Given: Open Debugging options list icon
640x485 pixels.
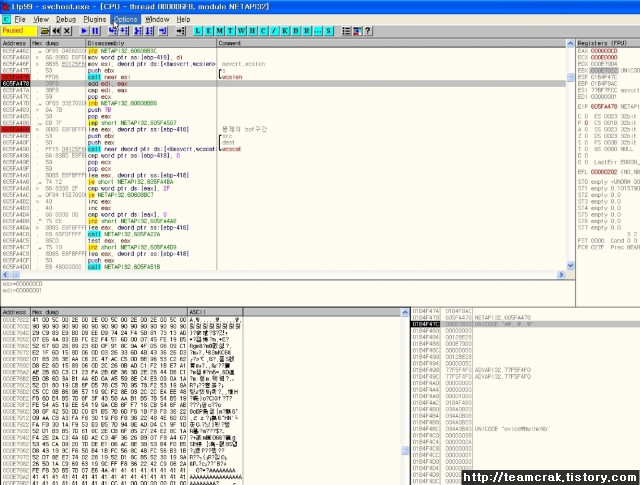Looking at the screenshot, I should 346,31.
